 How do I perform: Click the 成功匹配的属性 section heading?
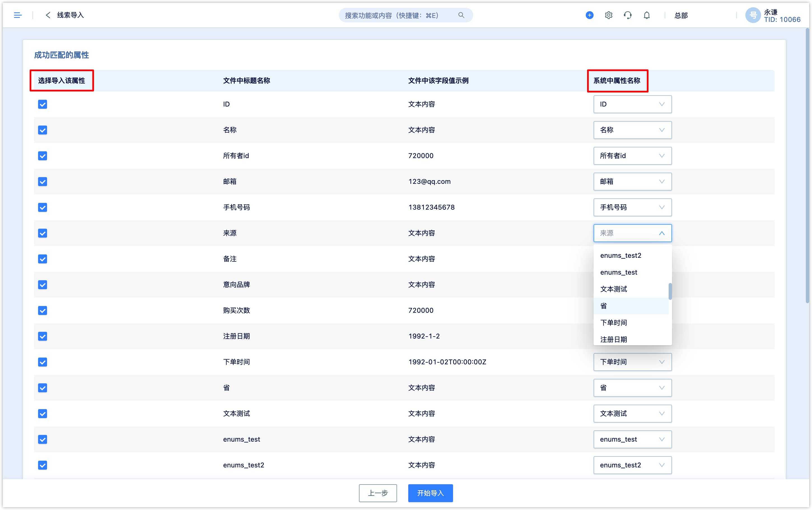(x=61, y=55)
